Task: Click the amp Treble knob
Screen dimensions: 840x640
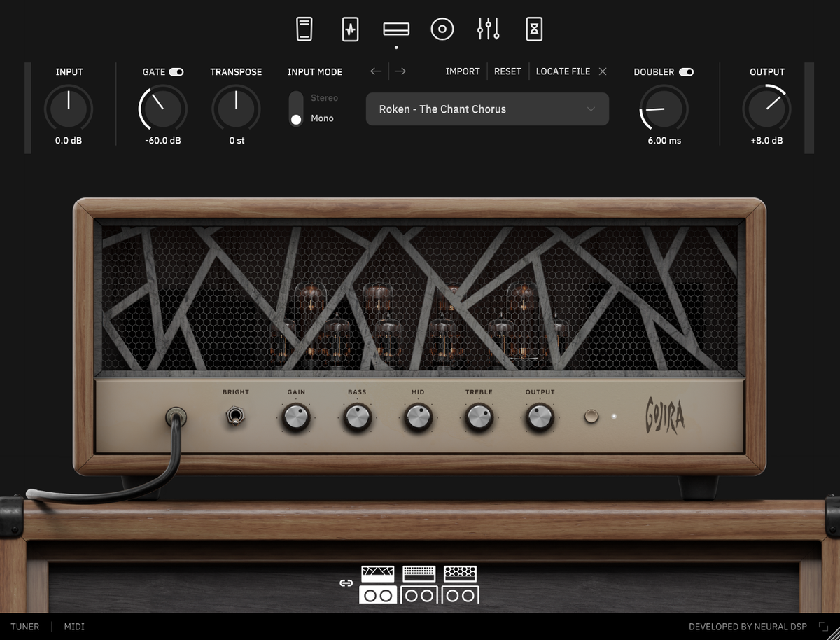Action: [x=479, y=418]
